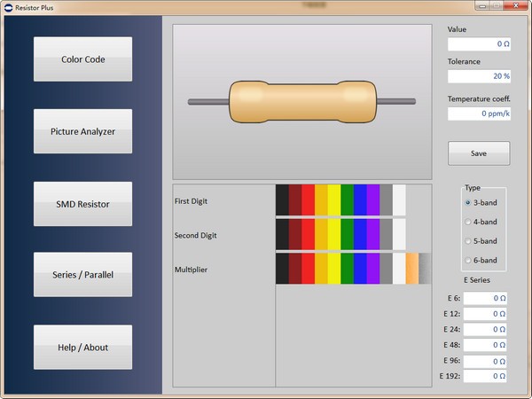Choose blue in the Multiplier row
This screenshot has height=399, width=532.
tap(360, 269)
